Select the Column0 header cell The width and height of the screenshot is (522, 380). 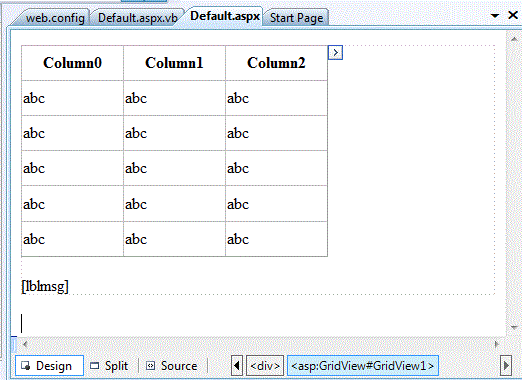[72, 63]
